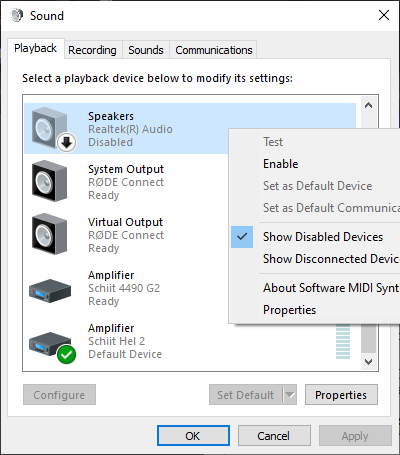
Task: Click the green default-device checkmark badge
Action: pyautogui.click(x=66, y=355)
